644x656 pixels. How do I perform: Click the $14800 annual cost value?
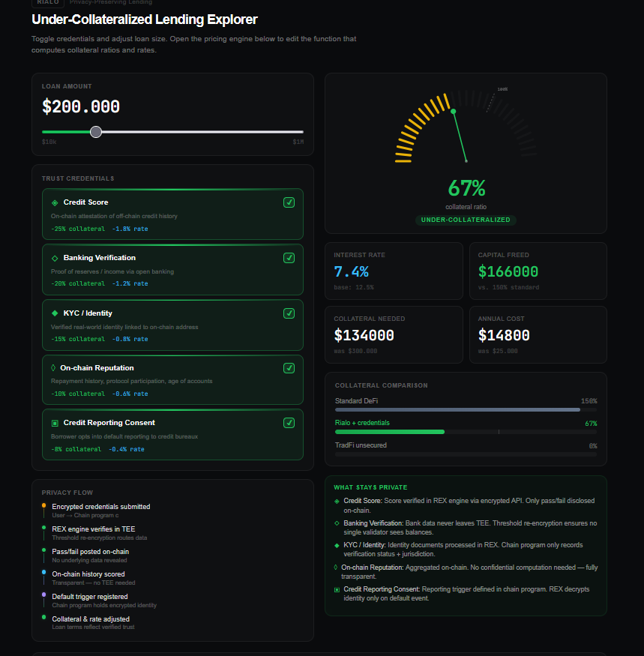click(x=504, y=336)
